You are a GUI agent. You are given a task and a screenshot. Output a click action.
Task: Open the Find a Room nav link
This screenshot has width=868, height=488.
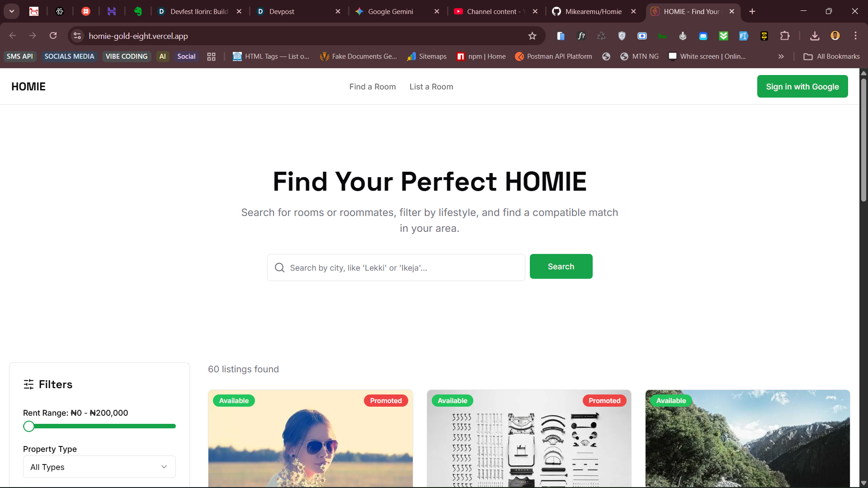coord(373,87)
